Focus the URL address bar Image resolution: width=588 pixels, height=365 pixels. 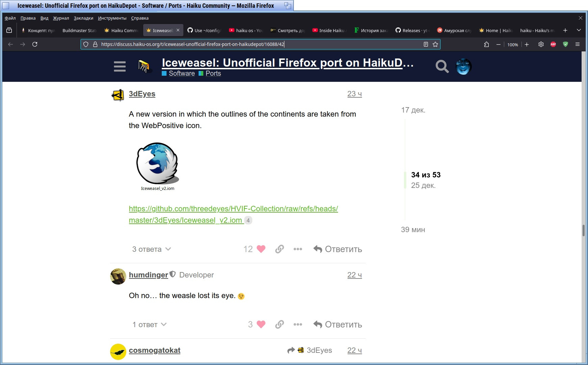pyautogui.click(x=260, y=44)
